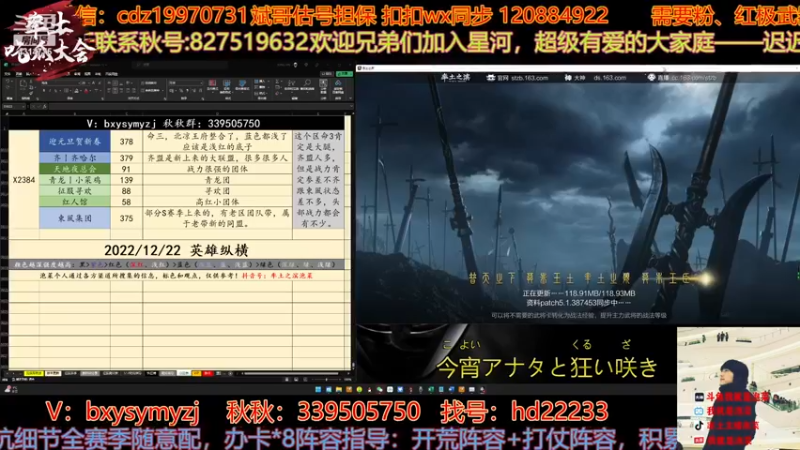
Task: Select cell 迎元旦贺新春
Action: pos(75,141)
